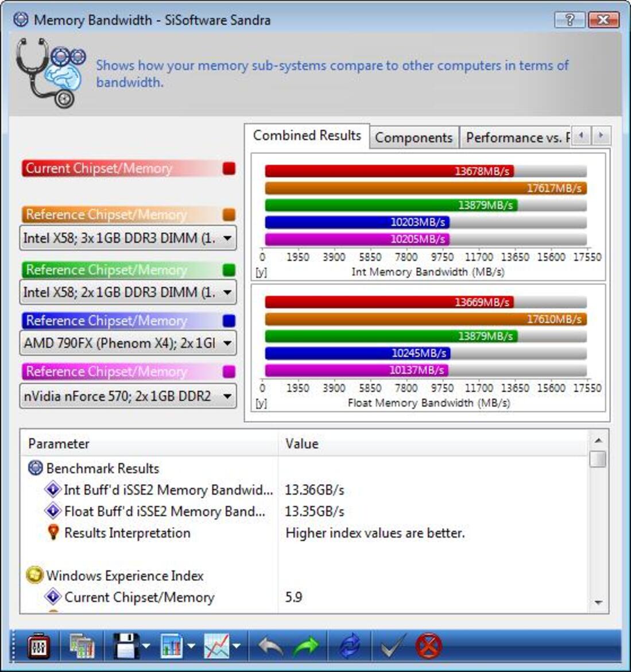Toggle the orange Reference Chipset/Memory swatch

tap(229, 214)
